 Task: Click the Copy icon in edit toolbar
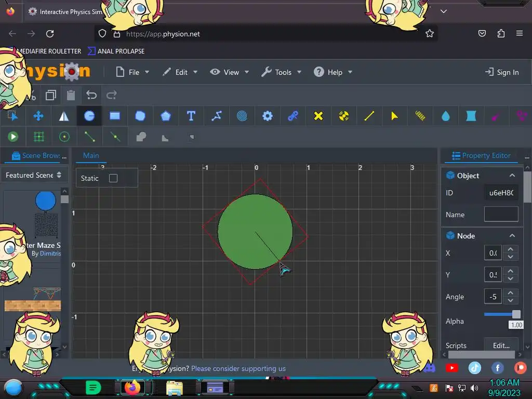51,95
